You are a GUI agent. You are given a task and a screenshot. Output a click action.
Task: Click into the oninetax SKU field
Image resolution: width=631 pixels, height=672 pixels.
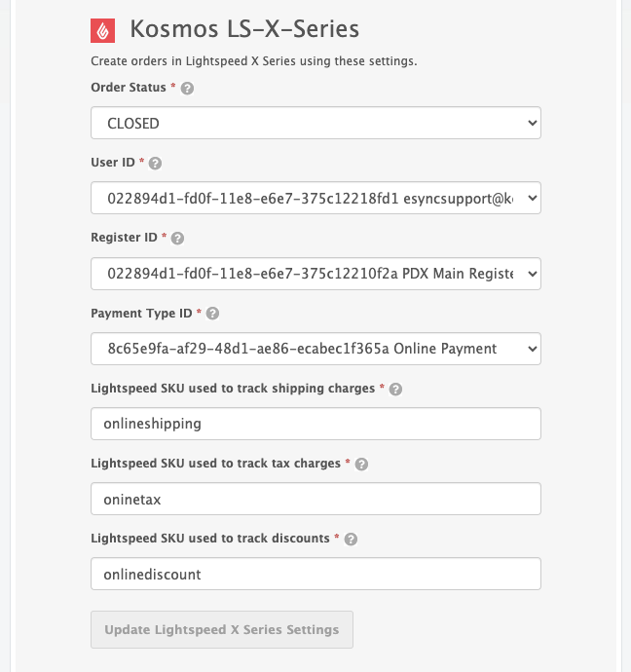pos(315,499)
